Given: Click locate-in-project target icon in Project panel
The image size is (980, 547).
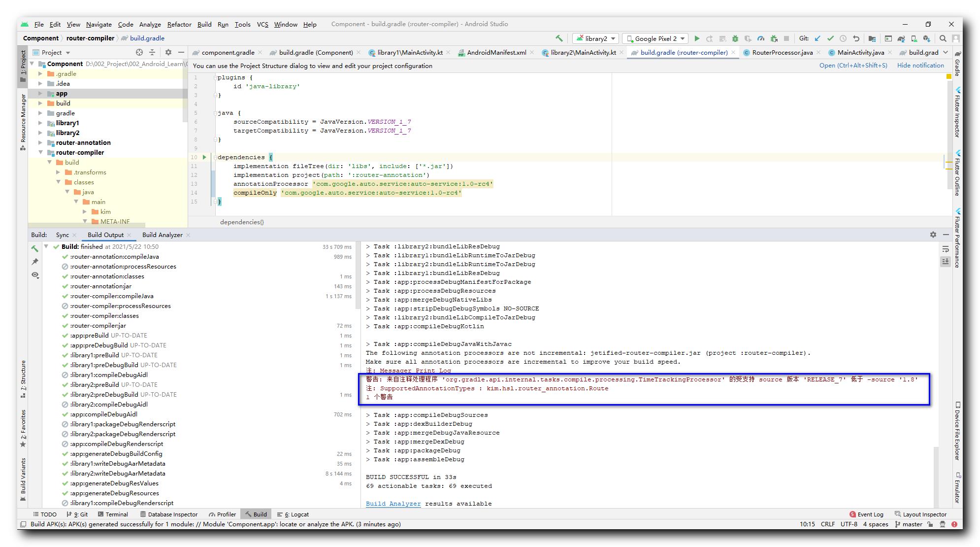Looking at the screenshot, I should [139, 52].
